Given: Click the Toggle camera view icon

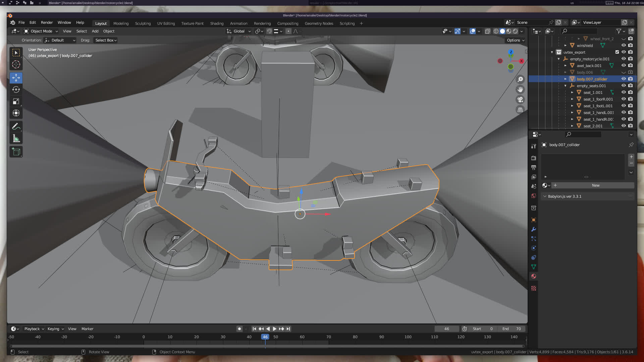Looking at the screenshot, I should click(x=520, y=100).
